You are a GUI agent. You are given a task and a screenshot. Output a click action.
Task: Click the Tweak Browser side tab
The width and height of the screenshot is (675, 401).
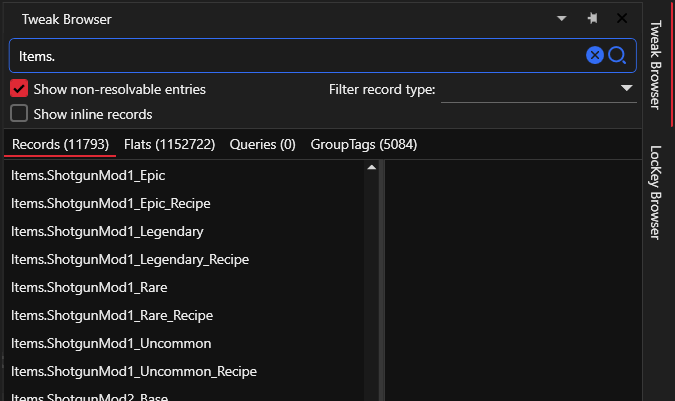(656, 63)
